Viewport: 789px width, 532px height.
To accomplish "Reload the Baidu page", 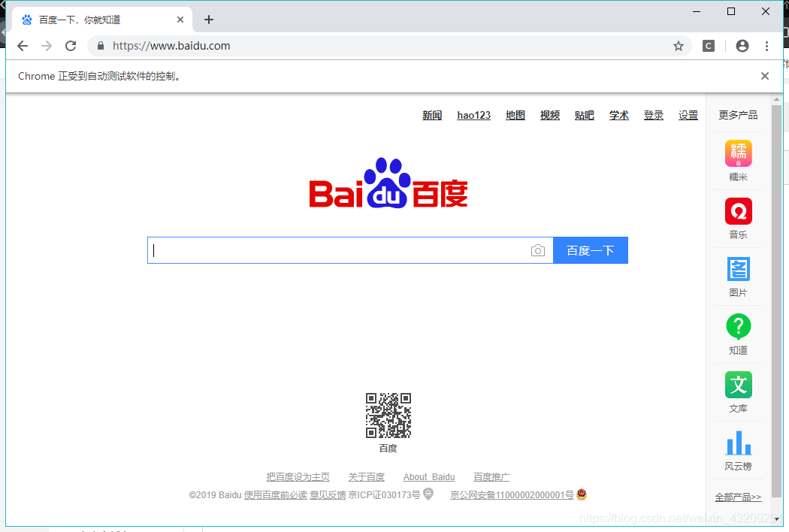I will (71, 46).
